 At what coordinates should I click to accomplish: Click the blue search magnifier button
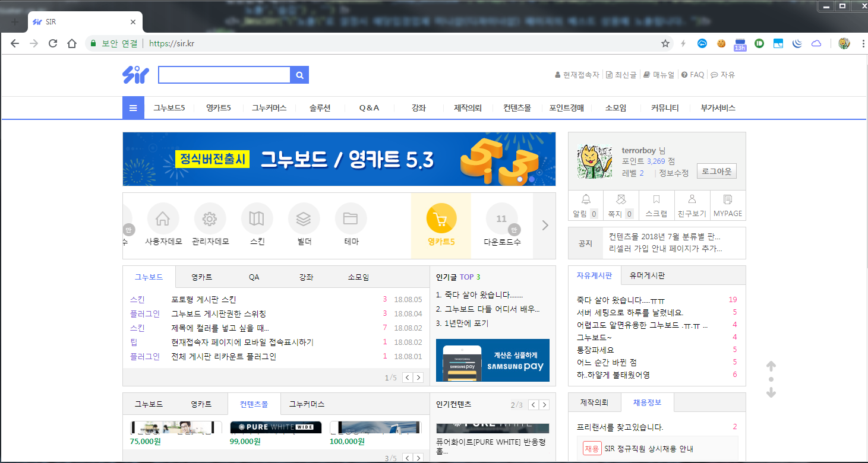click(x=299, y=75)
